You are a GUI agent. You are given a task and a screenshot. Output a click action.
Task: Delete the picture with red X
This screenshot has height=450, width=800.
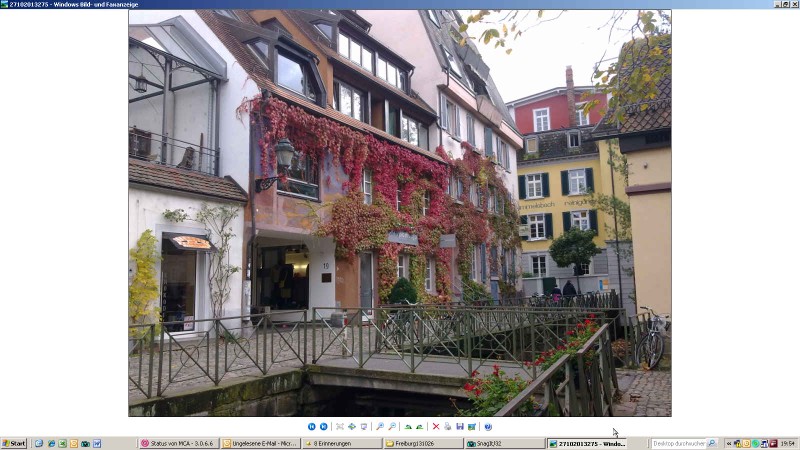click(436, 427)
